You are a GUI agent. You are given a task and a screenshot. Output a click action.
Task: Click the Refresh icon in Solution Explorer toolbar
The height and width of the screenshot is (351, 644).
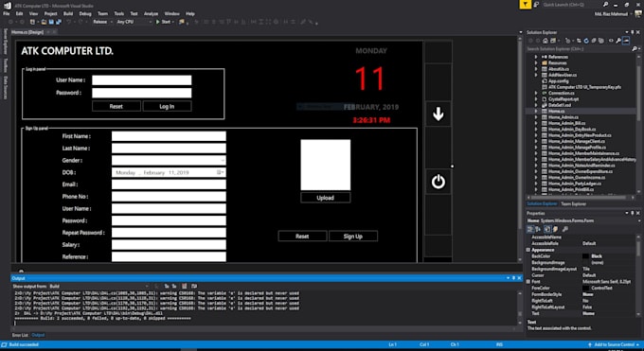(x=585, y=41)
